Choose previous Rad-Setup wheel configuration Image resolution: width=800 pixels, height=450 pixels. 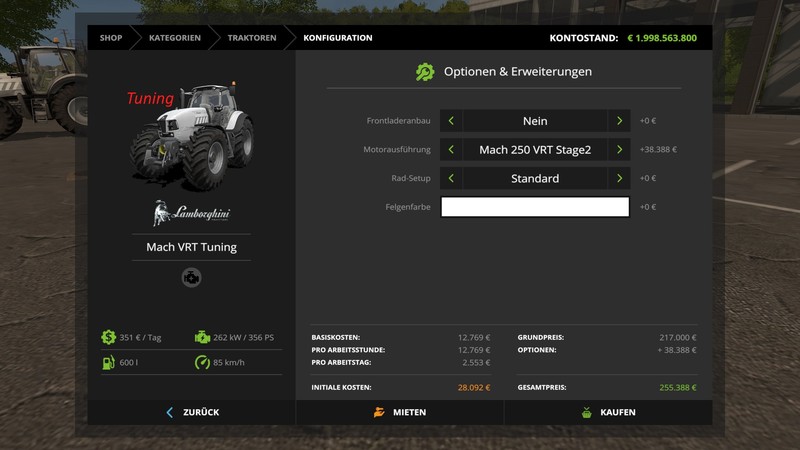click(451, 179)
